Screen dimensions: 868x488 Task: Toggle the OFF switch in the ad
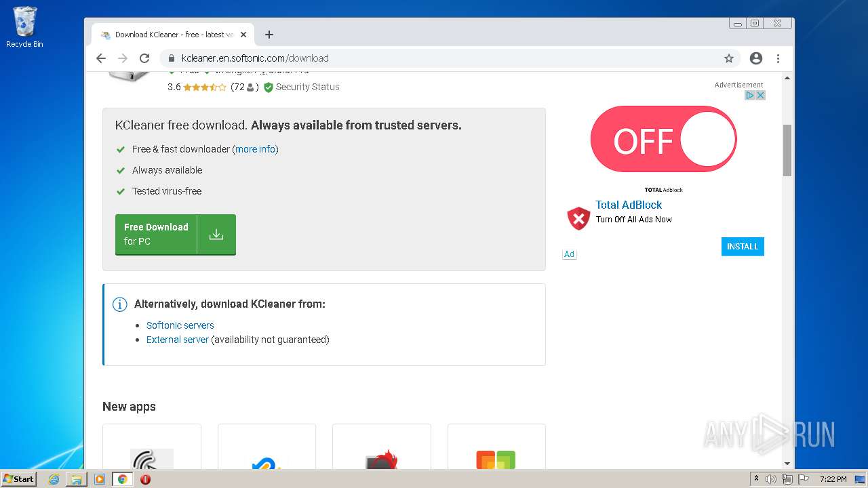664,139
